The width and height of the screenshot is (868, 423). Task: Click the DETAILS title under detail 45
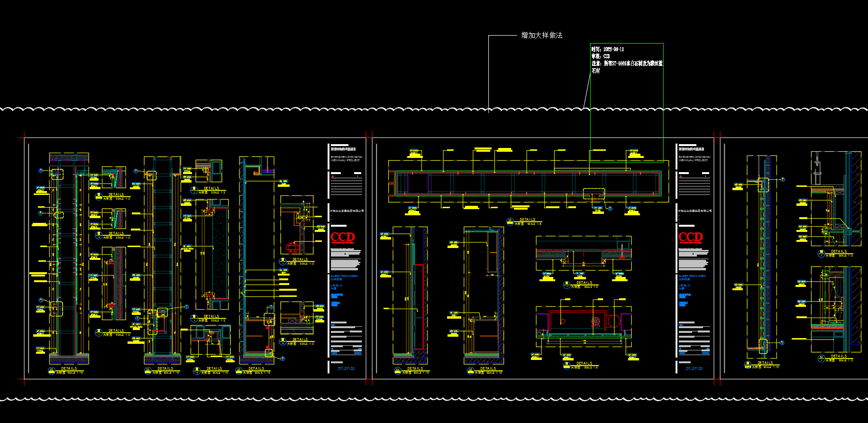tap(488, 368)
